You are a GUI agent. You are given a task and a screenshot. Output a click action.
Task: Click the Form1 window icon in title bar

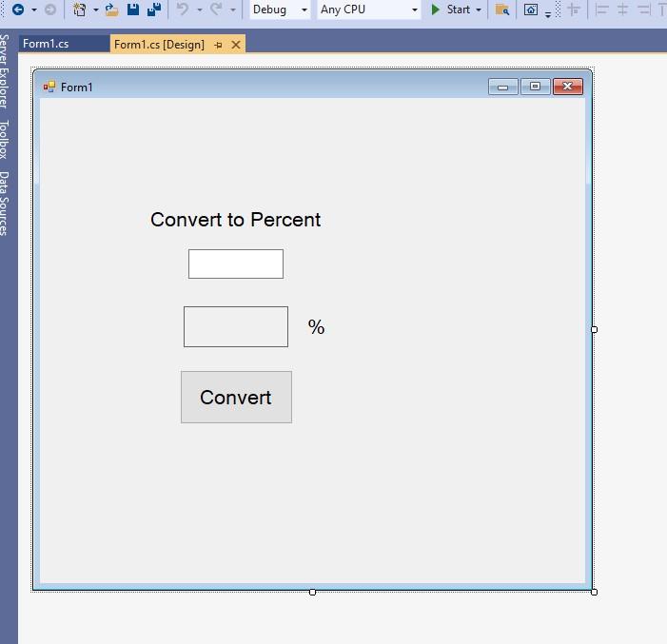click(x=49, y=87)
